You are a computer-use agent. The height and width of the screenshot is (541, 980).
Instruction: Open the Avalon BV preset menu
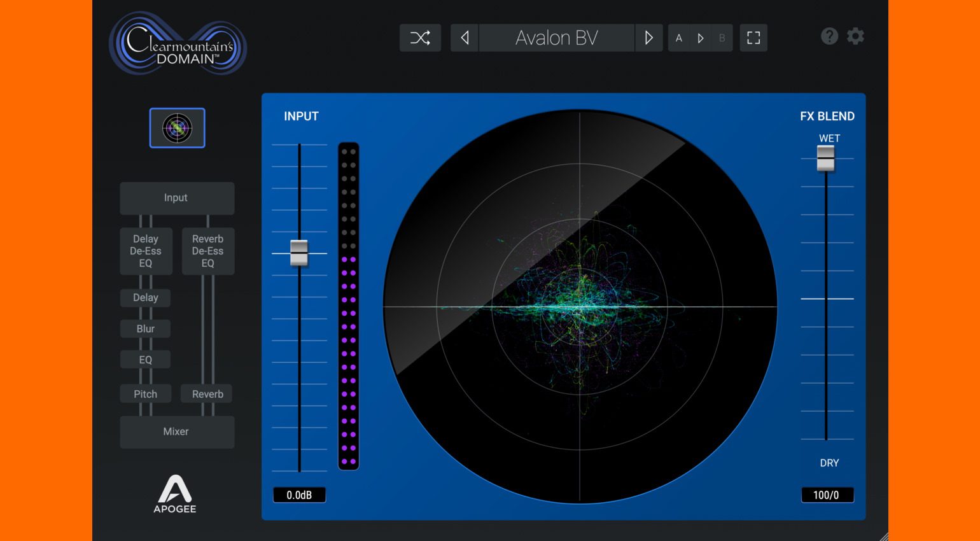pyautogui.click(x=556, y=38)
